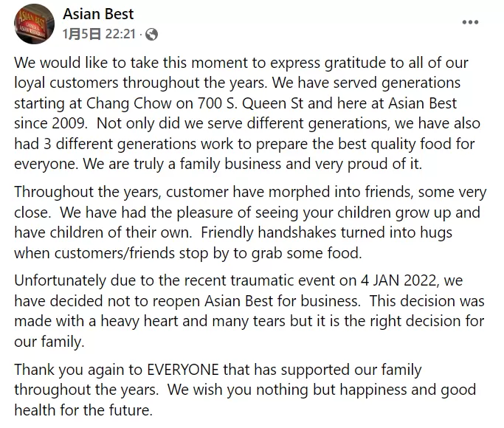This screenshot has height=428, width=504.
Task: Click the globe public audience icon
Action: [x=151, y=34]
